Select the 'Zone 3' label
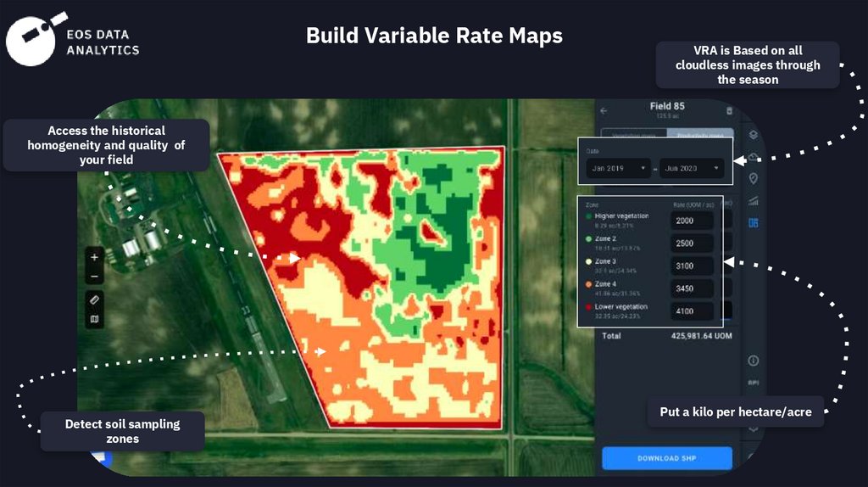 605,261
